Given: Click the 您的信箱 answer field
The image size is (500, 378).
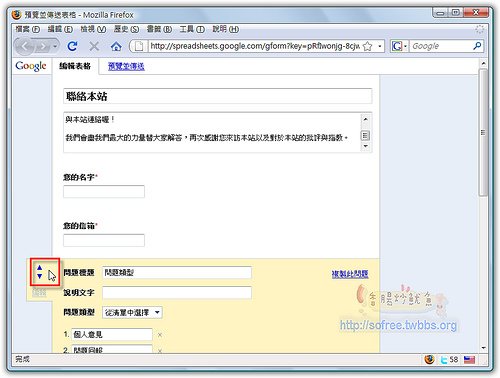Looking at the screenshot, I should click(x=104, y=240).
